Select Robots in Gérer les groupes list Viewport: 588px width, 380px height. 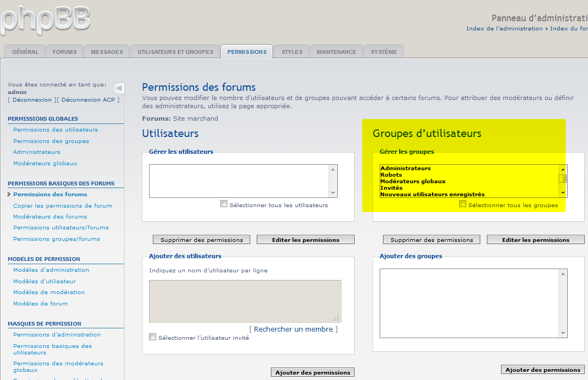(391, 175)
